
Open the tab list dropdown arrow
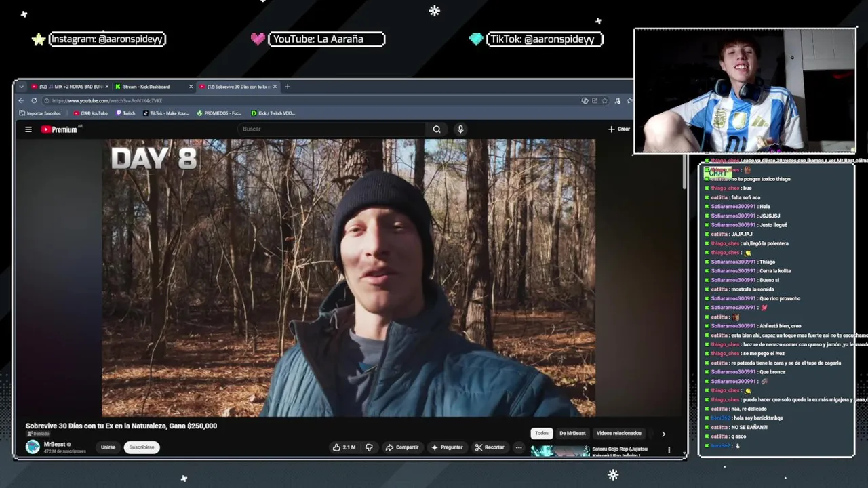(21, 87)
